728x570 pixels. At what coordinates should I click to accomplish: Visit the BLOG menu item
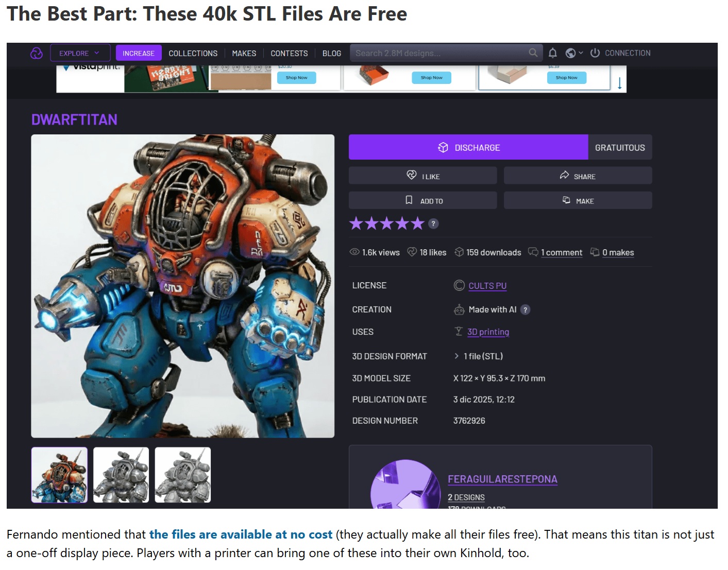332,53
